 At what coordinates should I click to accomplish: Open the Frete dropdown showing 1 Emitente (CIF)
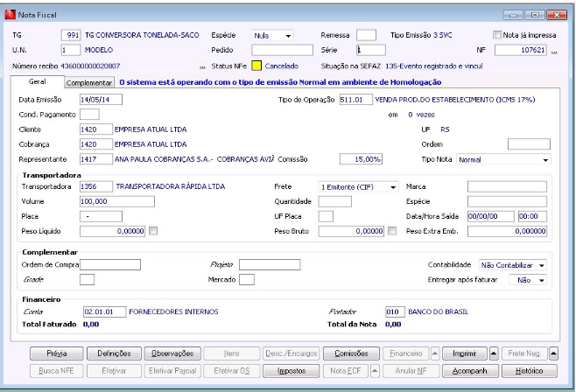coord(358,187)
